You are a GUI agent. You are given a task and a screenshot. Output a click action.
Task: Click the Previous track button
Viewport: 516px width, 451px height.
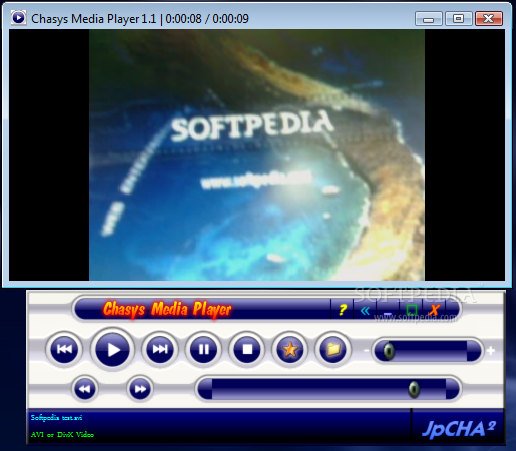tap(64, 349)
